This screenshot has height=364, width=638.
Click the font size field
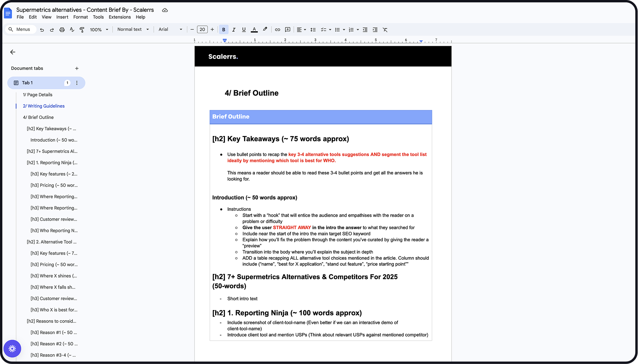tap(202, 30)
